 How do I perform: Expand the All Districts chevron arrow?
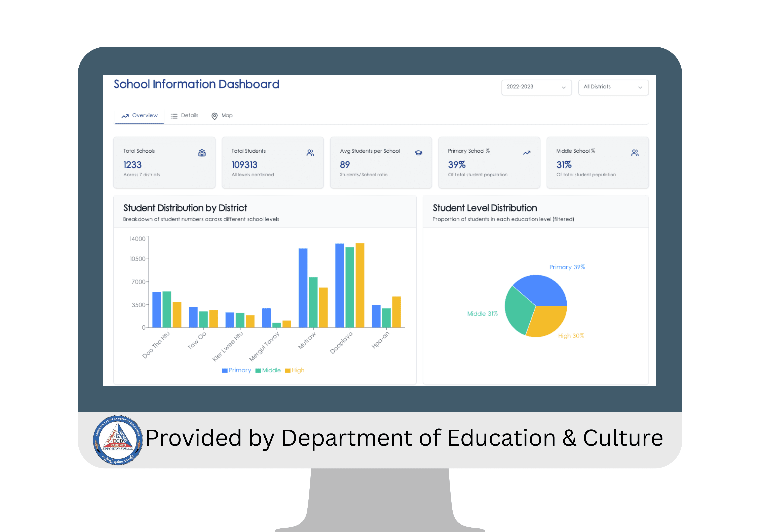coord(640,87)
